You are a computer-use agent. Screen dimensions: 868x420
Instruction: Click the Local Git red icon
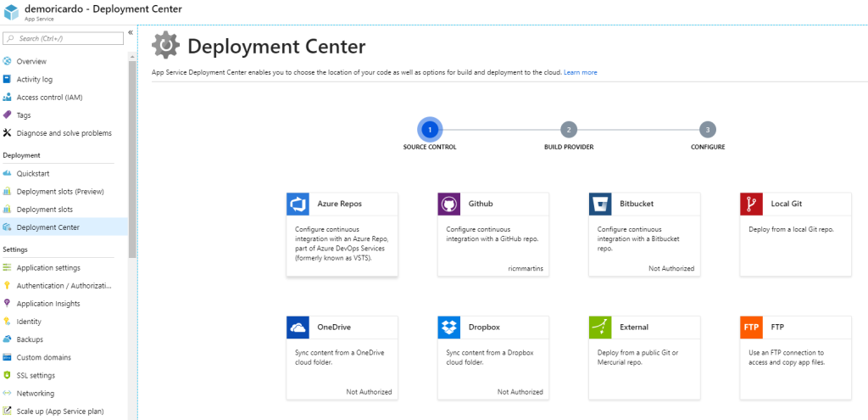(x=751, y=204)
